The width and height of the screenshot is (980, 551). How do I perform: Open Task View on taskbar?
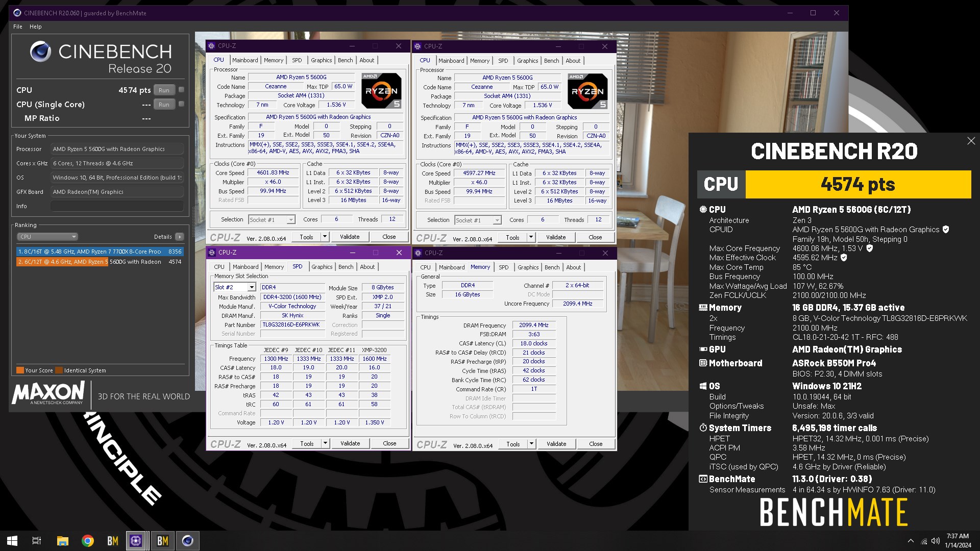pyautogui.click(x=37, y=540)
